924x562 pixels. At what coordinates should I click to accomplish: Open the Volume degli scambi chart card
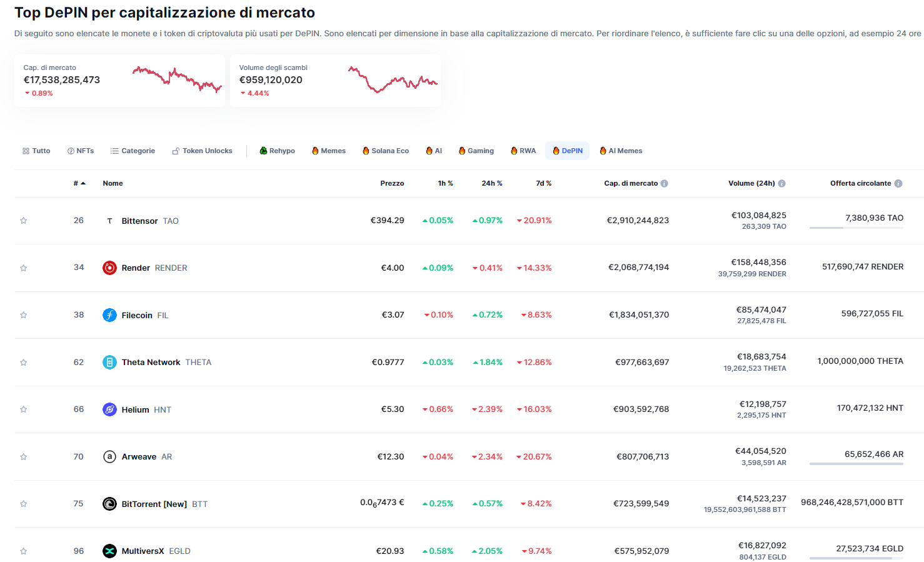click(336, 81)
